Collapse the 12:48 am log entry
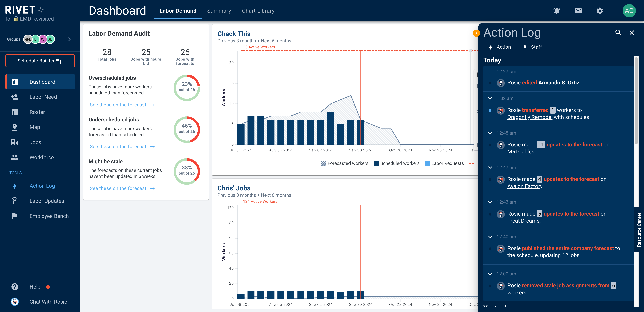The width and height of the screenshot is (644, 312). [490, 133]
